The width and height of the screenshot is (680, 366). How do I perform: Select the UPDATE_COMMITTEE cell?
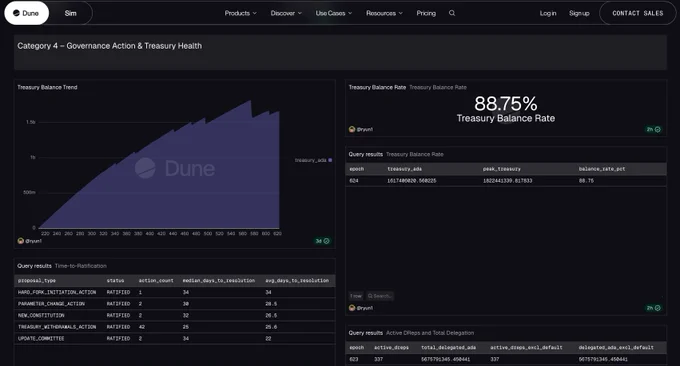[41, 338]
